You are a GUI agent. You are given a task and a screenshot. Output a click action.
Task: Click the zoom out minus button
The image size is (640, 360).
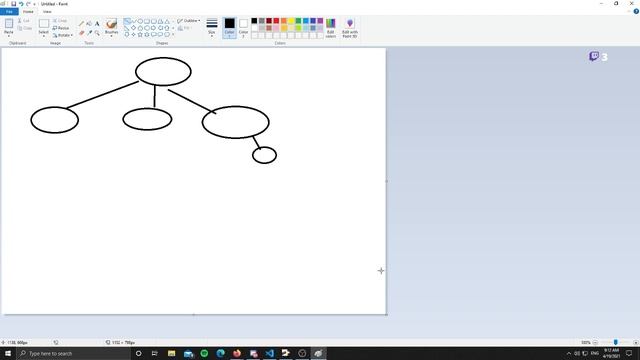596,342
